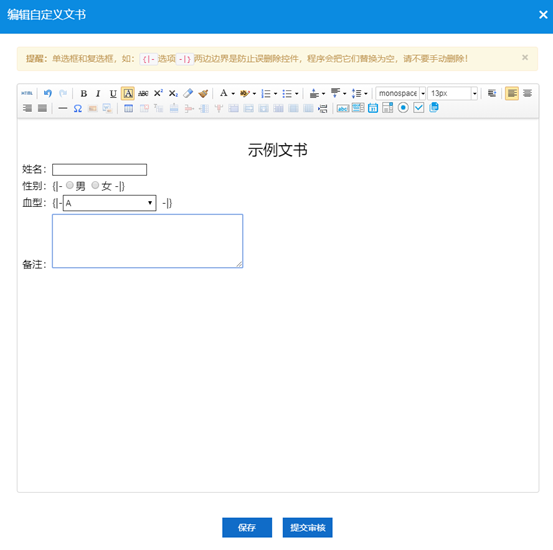Toggle italic formatting
The height and width of the screenshot is (550, 553).
(x=98, y=93)
